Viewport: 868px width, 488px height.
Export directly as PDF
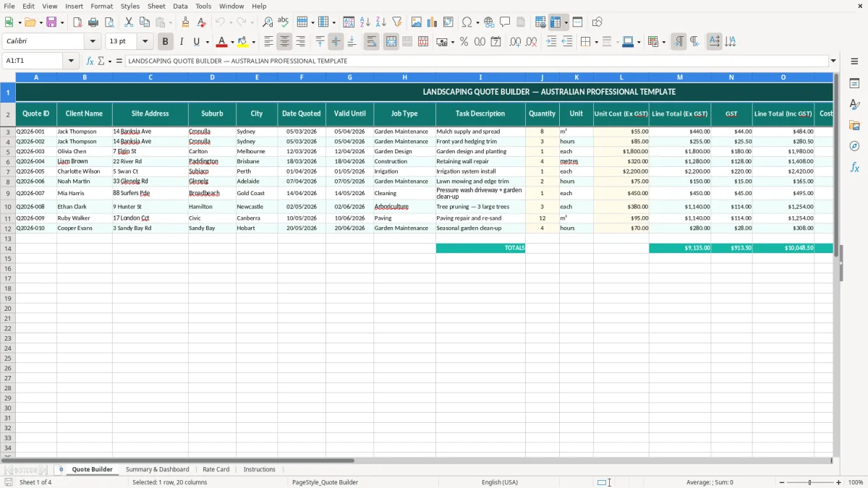[77, 22]
